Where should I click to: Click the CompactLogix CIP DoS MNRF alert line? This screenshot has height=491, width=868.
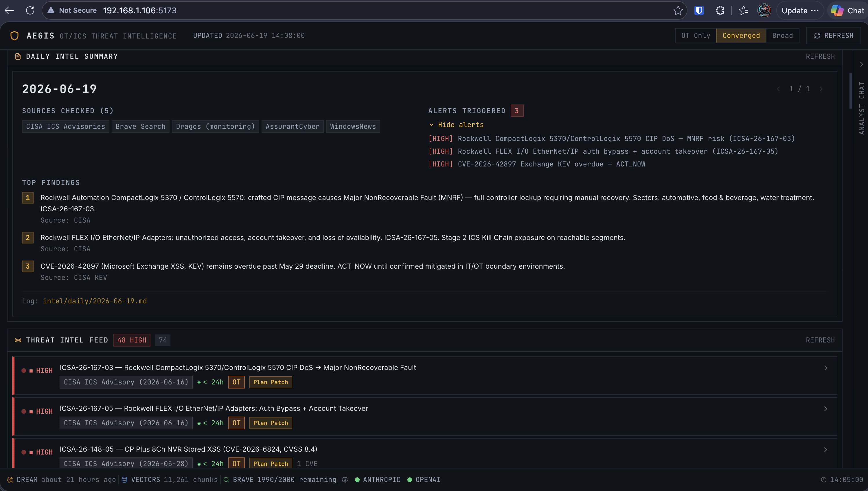(x=612, y=139)
